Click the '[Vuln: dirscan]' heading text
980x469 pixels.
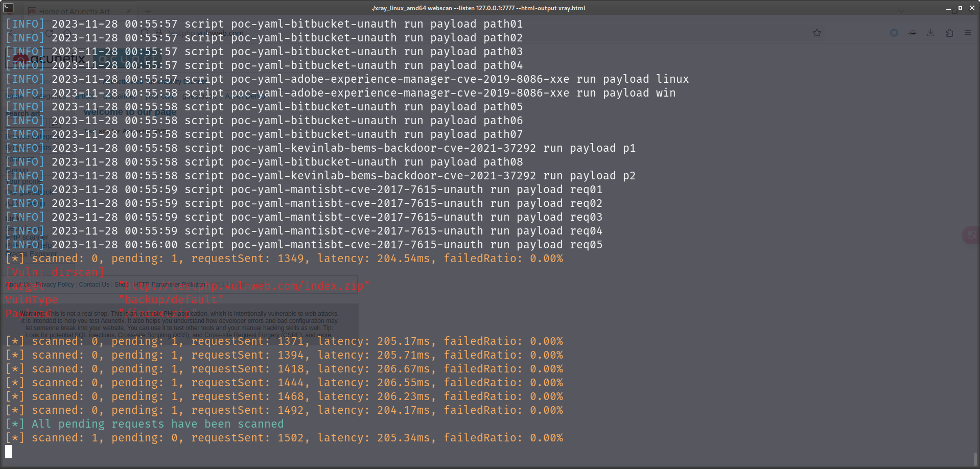point(55,272)
